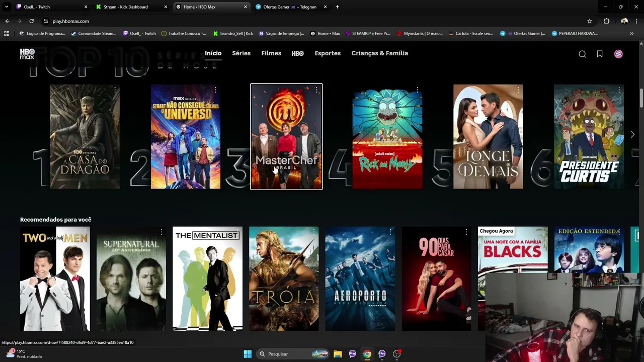Open My List bookmark icon in HBO Max header
This screenshot has width=644, height=362.
click(600, 54)
